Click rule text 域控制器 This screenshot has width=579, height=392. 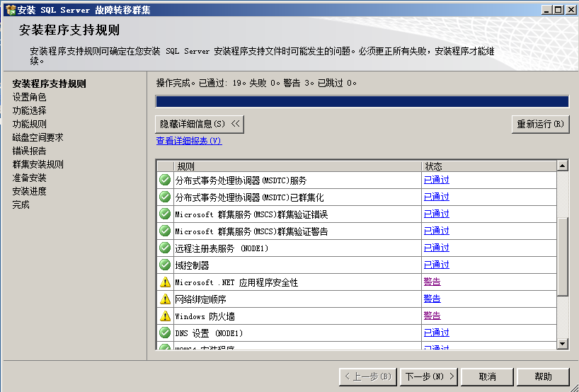(192, 265)
